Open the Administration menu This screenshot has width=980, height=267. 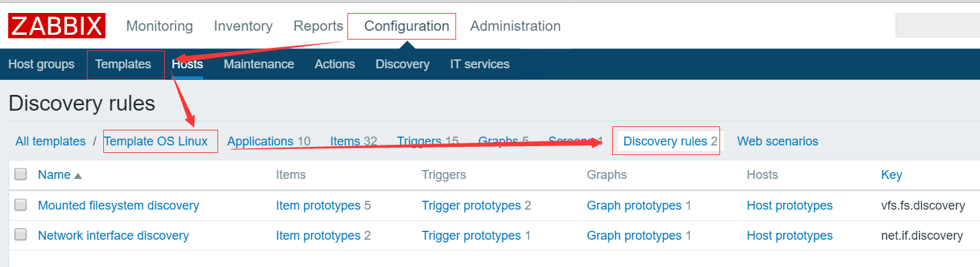click(516, 26)
